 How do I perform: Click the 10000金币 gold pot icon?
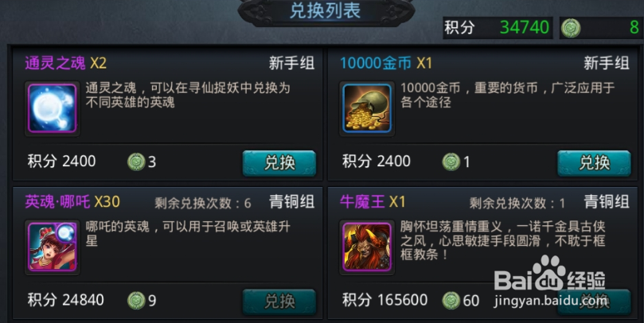pos(367,108)
